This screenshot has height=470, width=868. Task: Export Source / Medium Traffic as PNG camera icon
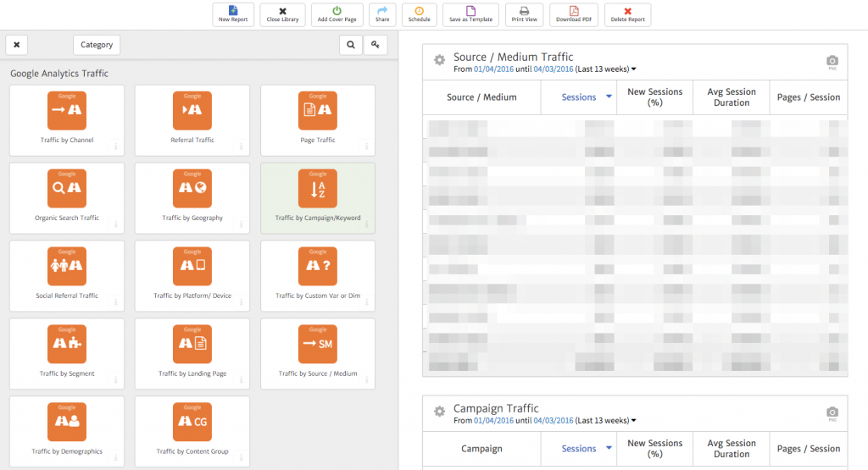click(832, 61)
